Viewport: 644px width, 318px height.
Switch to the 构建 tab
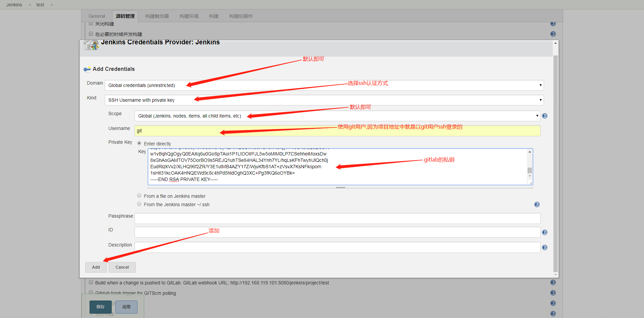click(x=214, y=16)
